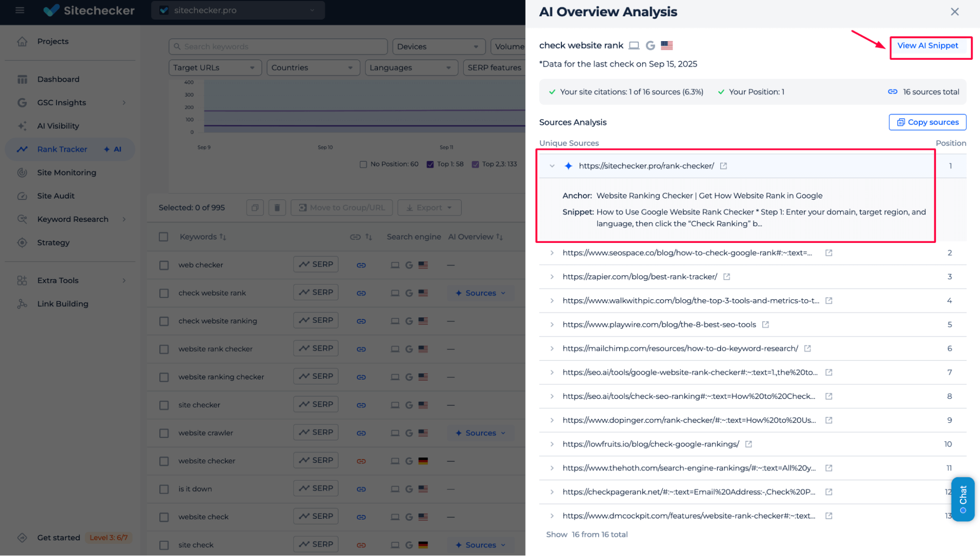Screen dimensions: 980x556
Task: Click the Chat widget button
Action: pyautogui.click(x=963, y=499)
